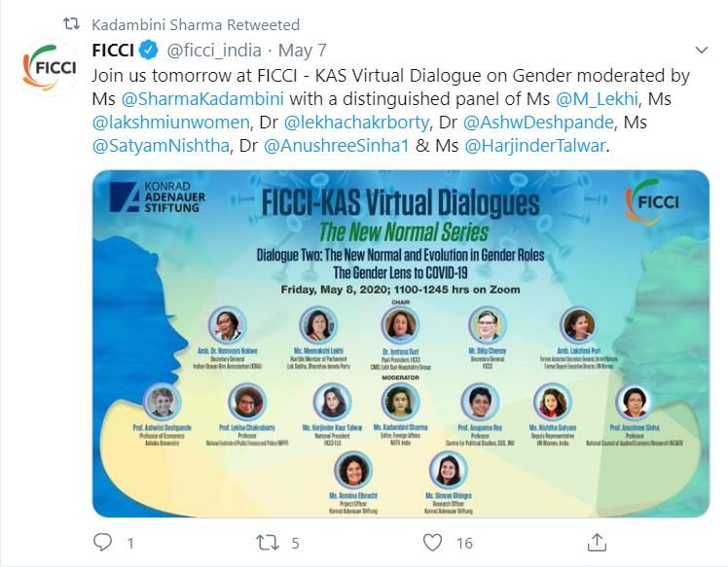Open the FICCI profile avatar

click(x=50, y=68)
